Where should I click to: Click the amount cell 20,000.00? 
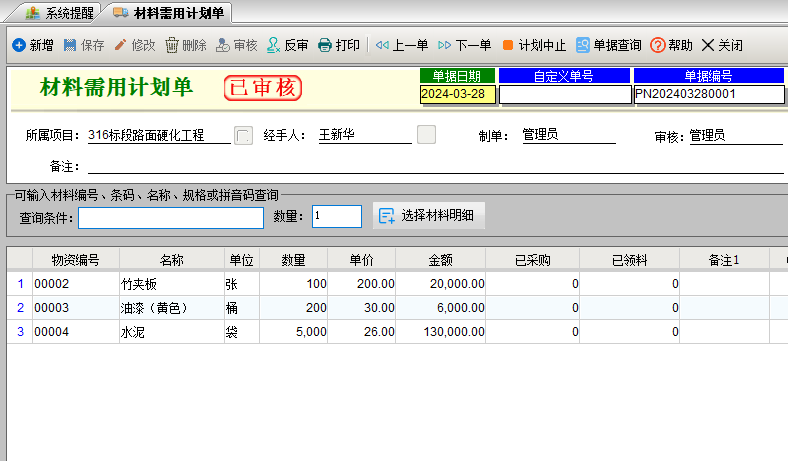pos(441,284)
